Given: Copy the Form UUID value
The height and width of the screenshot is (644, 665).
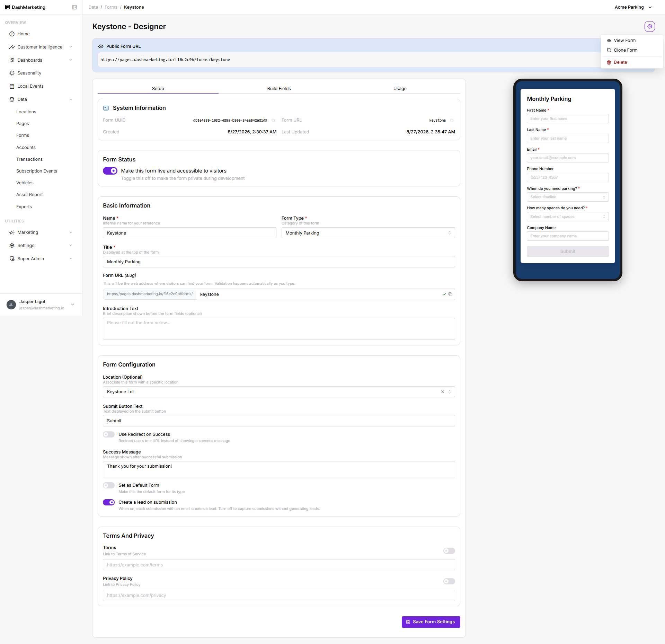Looking at the screenshot, I should (x=273, y=121).
